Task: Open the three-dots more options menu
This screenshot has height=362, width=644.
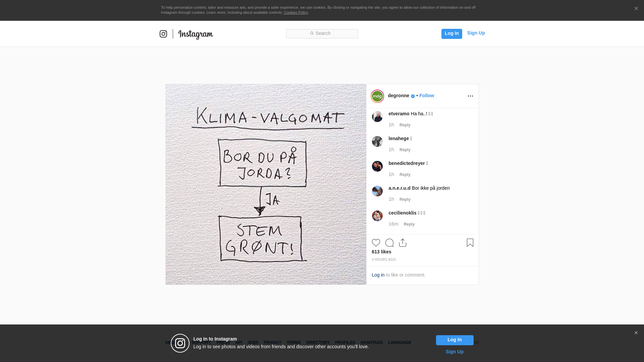Action: (470, 96)
